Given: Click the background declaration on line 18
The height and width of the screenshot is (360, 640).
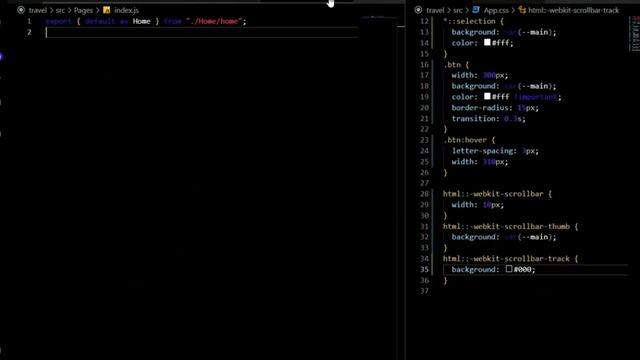Looking at the screenshot, I should [x=504, y=86].
